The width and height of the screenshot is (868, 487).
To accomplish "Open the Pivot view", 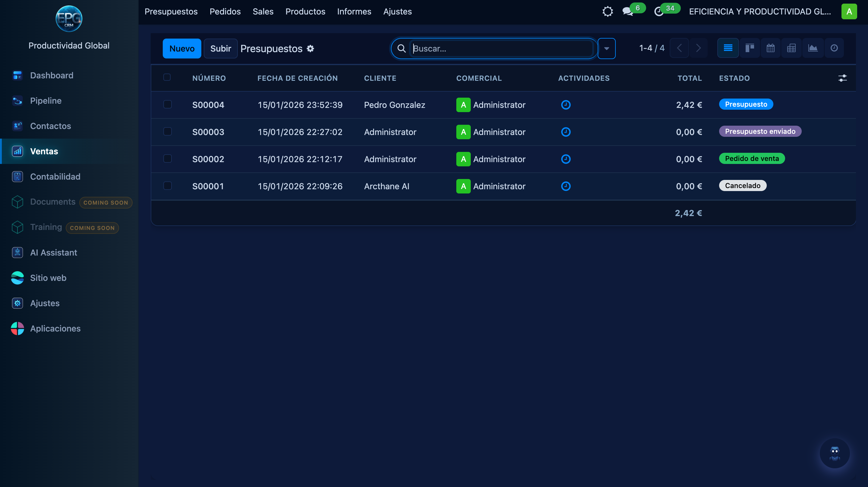I will 791,48.
